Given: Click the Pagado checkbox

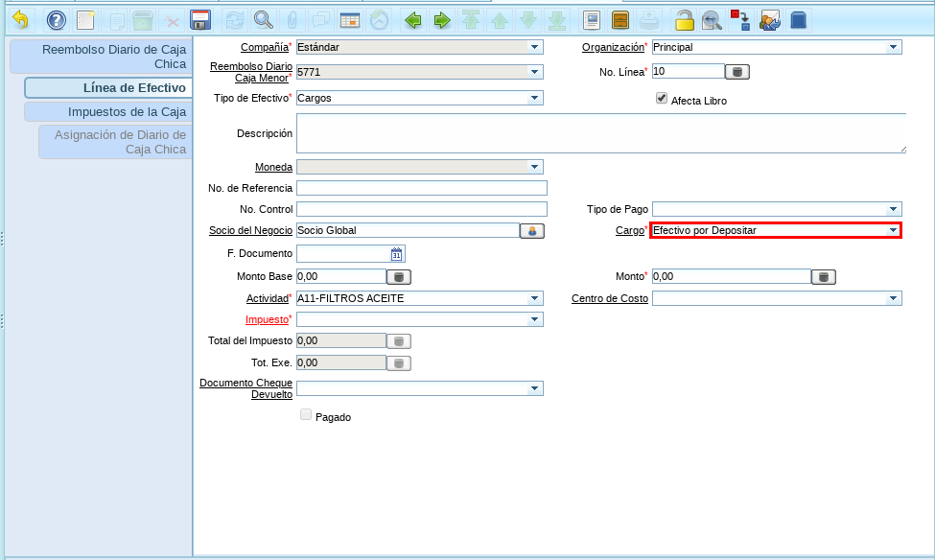Looking at the screenshot, I should [x=306, y=415].
